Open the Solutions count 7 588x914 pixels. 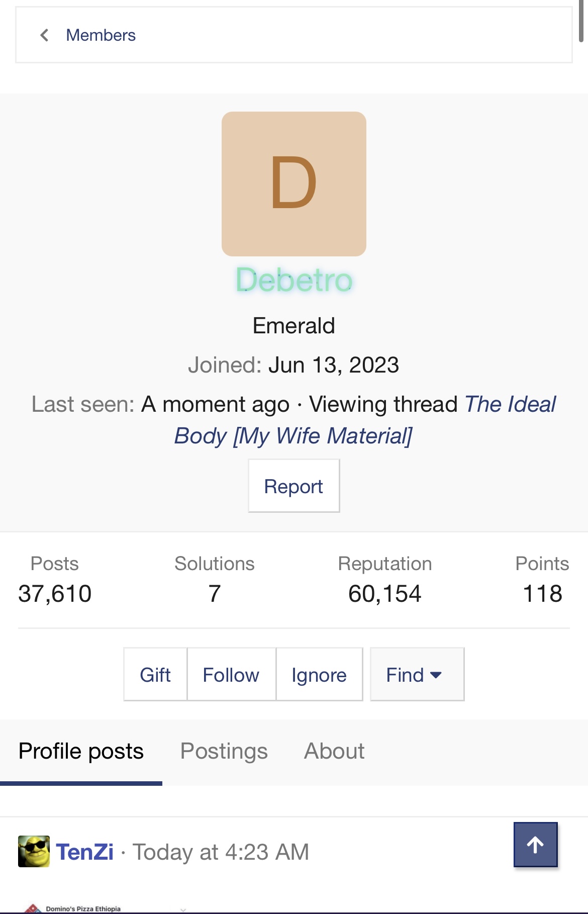click(x=215, y=594)
